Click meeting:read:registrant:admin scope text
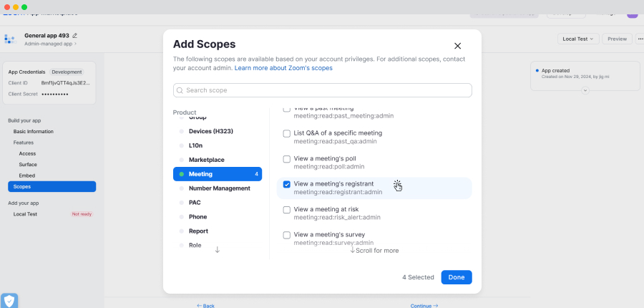Viewport: 644px width, 308px height. (338, 192)
